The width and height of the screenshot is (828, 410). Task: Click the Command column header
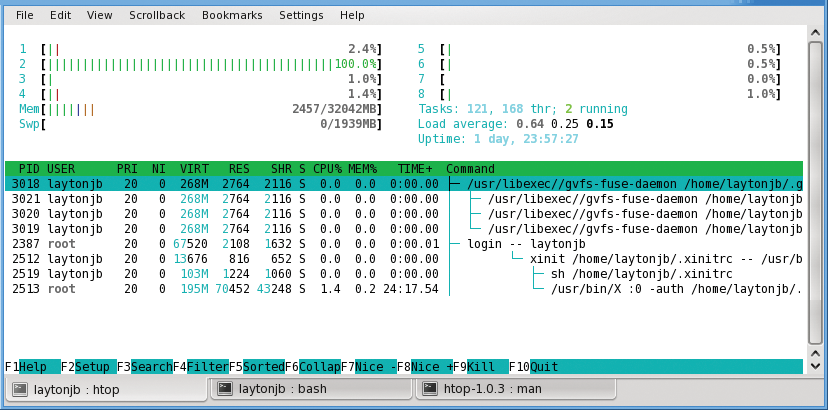pyautogui.click(x=470, y=169)
